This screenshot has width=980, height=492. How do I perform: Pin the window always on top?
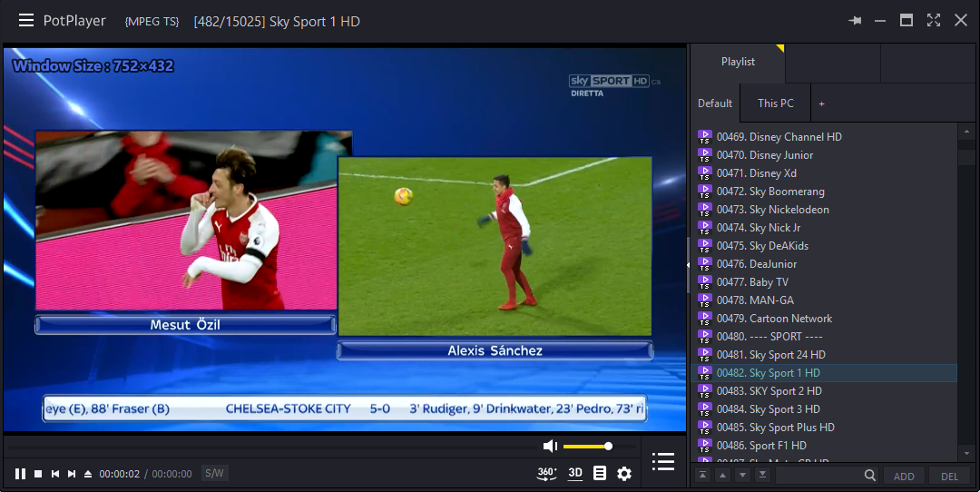(x=855, y=21)
